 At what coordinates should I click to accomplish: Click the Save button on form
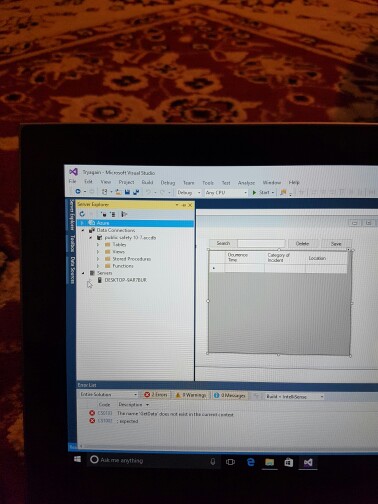[x=336, y=244]
